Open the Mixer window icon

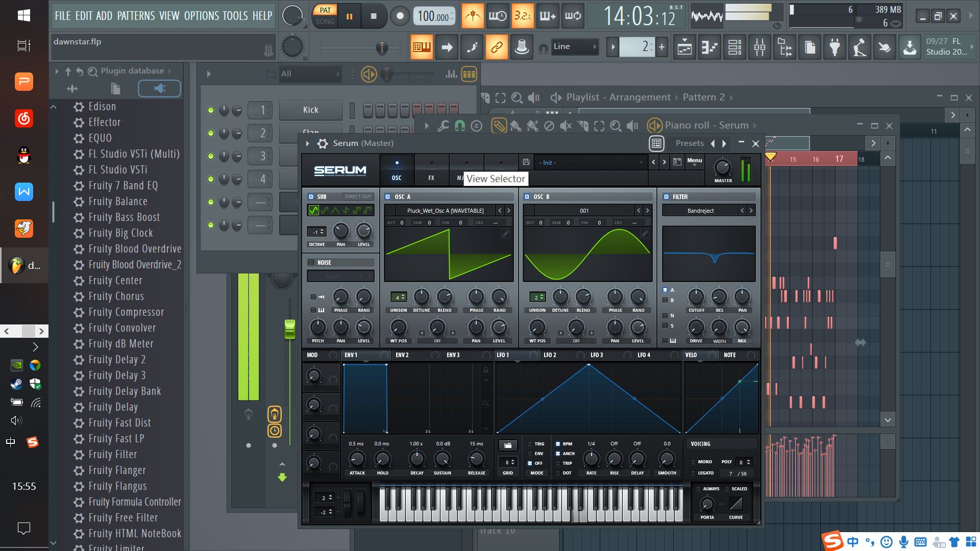[759, 47]
